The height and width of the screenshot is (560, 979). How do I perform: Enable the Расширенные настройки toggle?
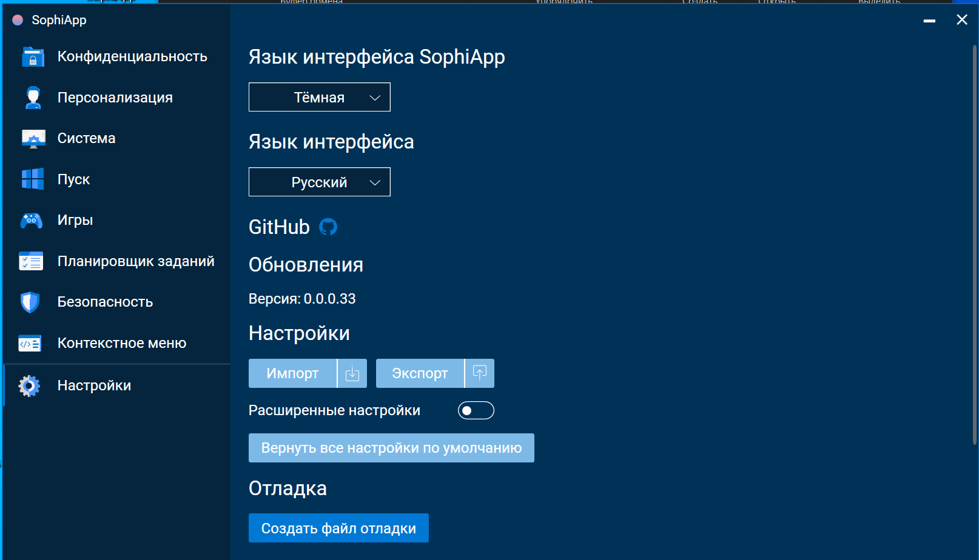[x=476, y=410]
